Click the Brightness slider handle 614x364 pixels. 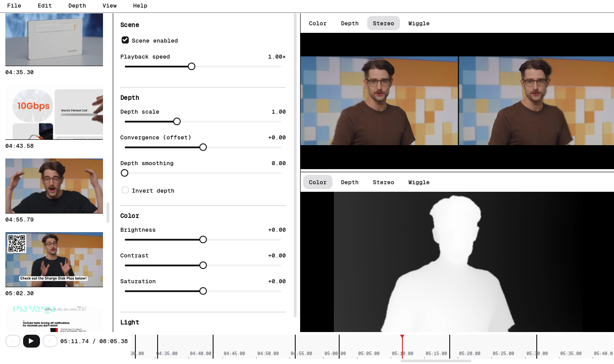[x=203, y=239]
